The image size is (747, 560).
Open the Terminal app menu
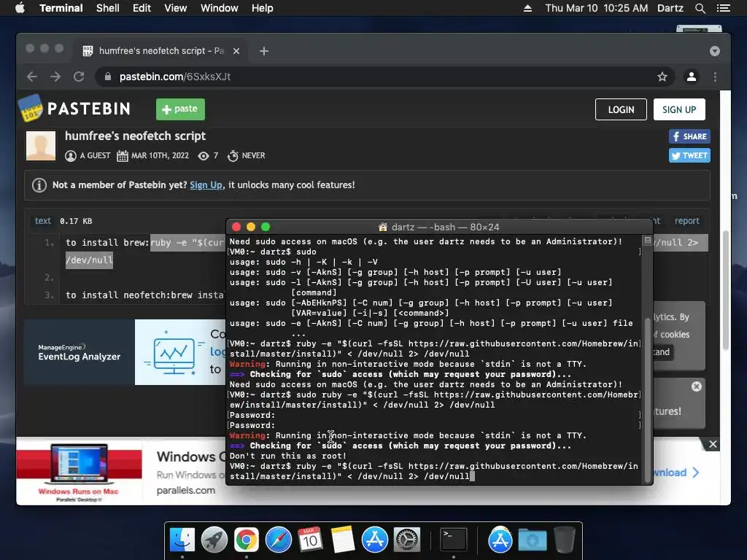tap(61, 8)
